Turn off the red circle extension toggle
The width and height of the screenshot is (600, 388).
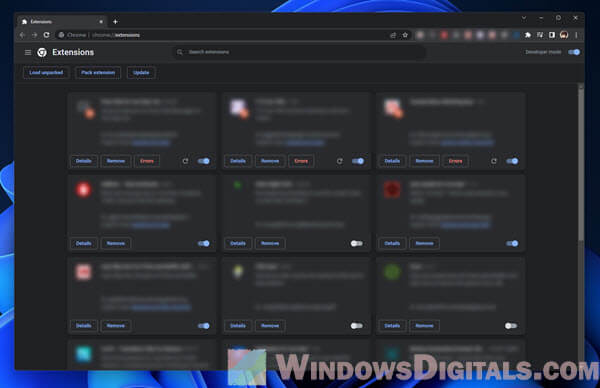204,243
